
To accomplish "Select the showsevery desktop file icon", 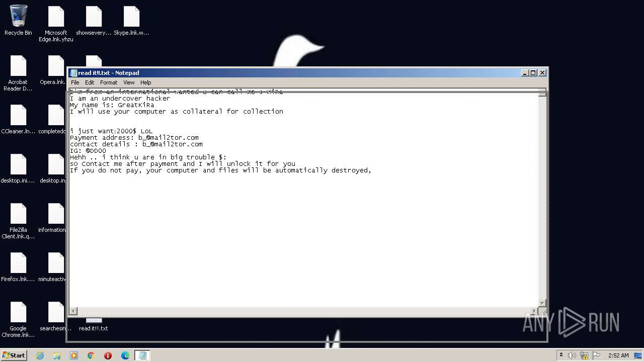I will coord(94,21).
